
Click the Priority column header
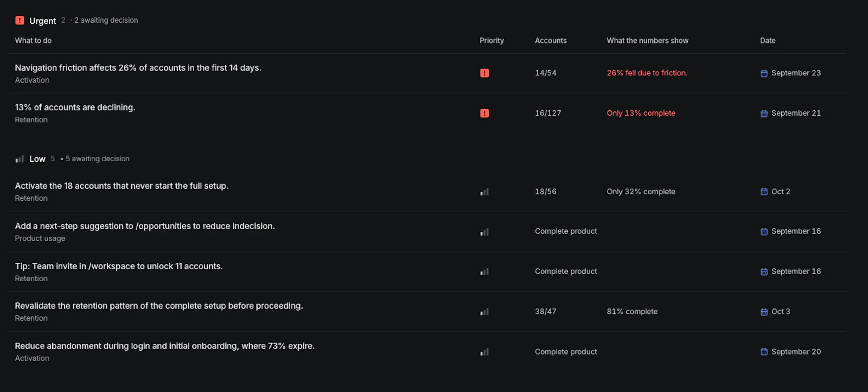492,41
